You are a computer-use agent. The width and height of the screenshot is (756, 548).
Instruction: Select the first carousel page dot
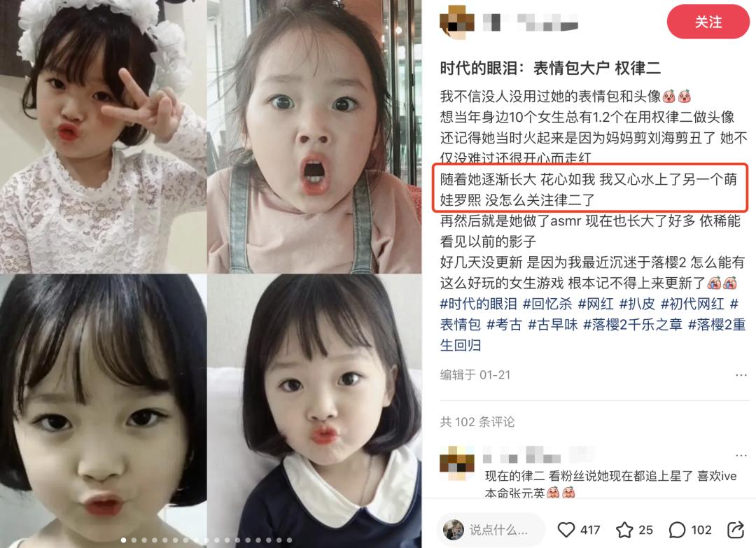pyautogui.click(x=123, y=540)
